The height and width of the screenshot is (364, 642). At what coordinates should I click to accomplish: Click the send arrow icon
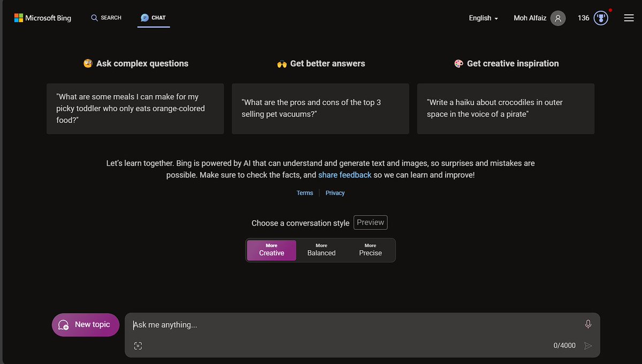click(588, 346)
